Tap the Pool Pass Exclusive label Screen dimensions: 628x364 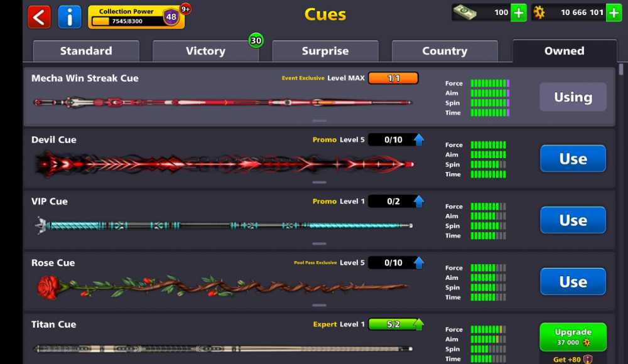pyautogui.click(x=315, y=263)
